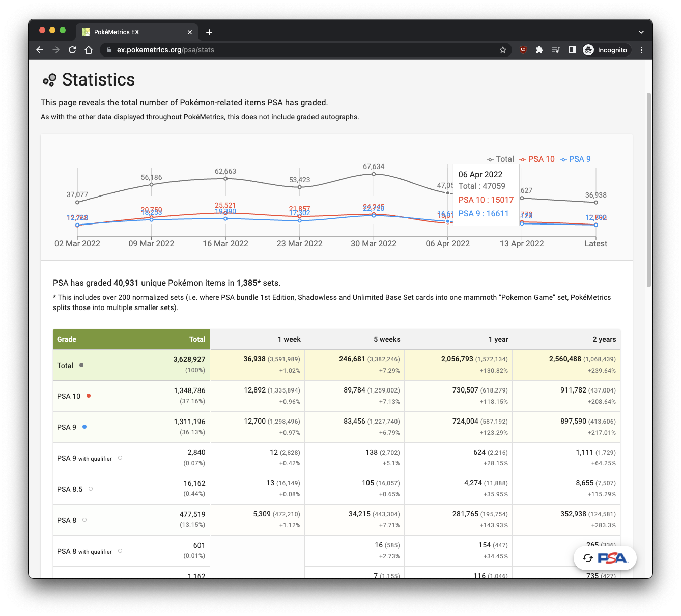Open the Incognito profile menu
Screen dimensions: 681x616
pyautogui.click(x=605, y=50)
